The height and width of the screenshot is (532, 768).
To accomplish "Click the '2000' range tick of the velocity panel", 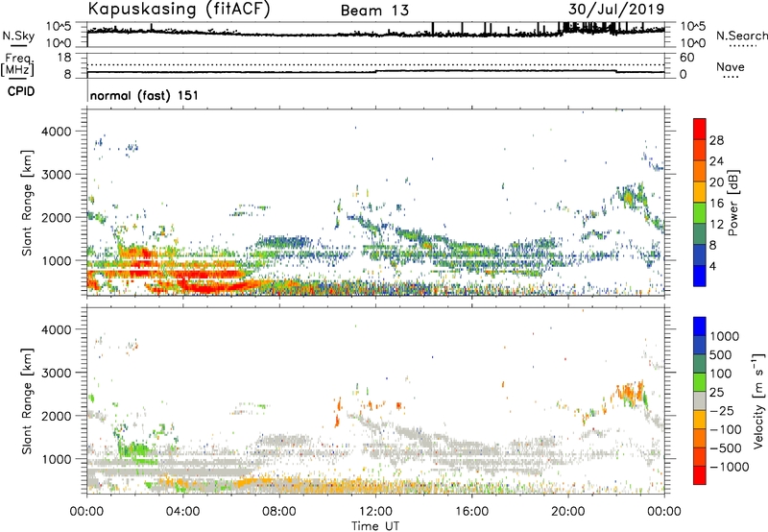I will [x=56, y=416].
